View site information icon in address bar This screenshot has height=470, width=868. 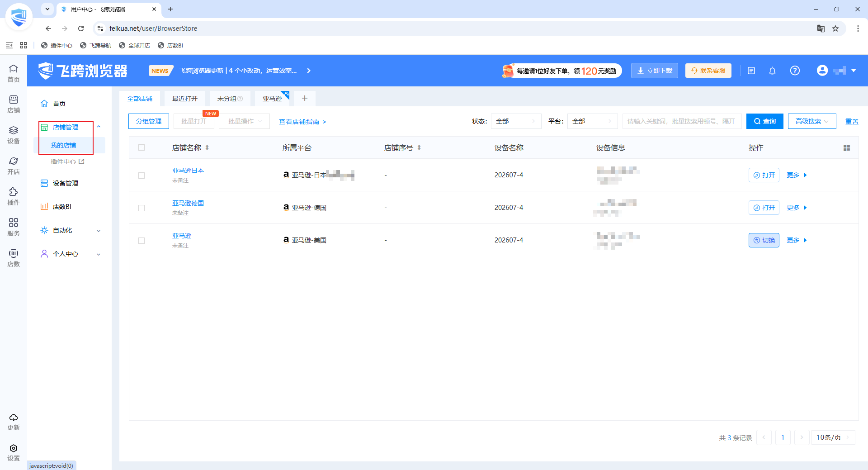click(x=100, y=28)
